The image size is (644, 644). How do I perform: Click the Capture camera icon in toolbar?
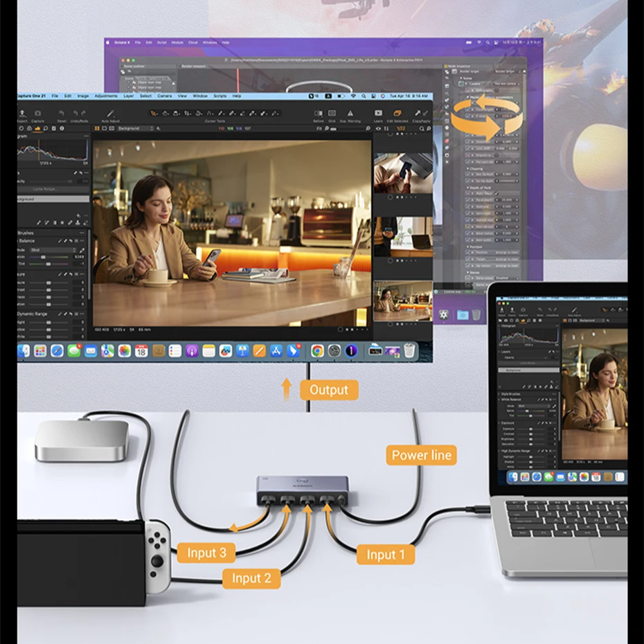[x=38, y=114]
